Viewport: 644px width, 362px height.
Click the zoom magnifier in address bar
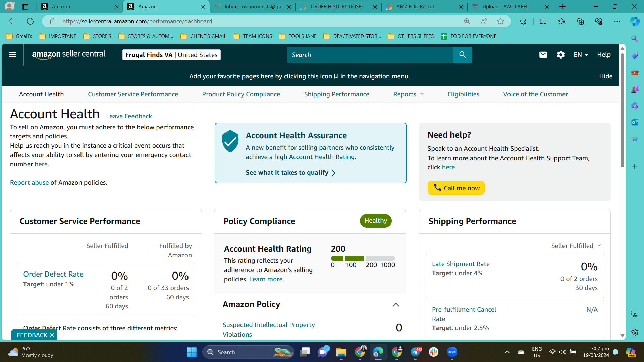(467, 21)
